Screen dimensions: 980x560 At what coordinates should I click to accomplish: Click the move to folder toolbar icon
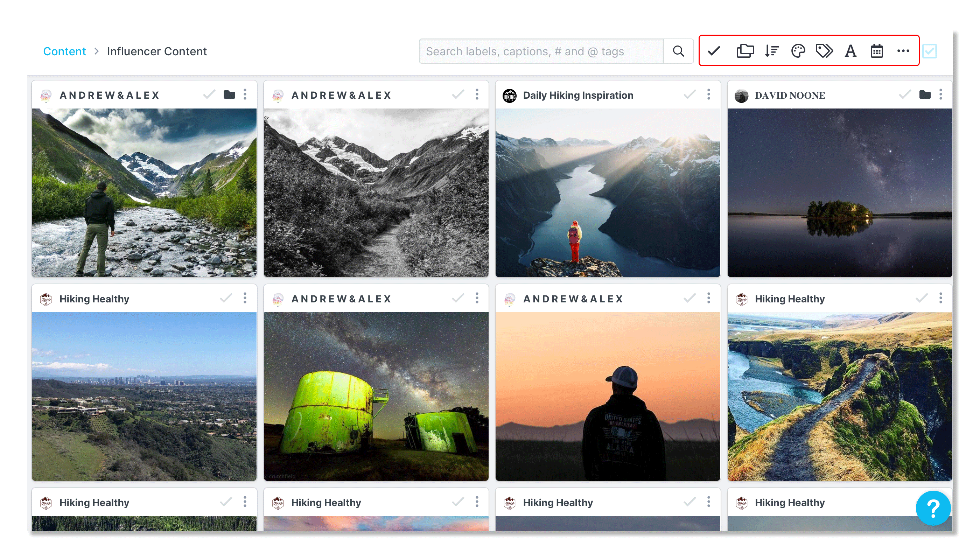745,51
